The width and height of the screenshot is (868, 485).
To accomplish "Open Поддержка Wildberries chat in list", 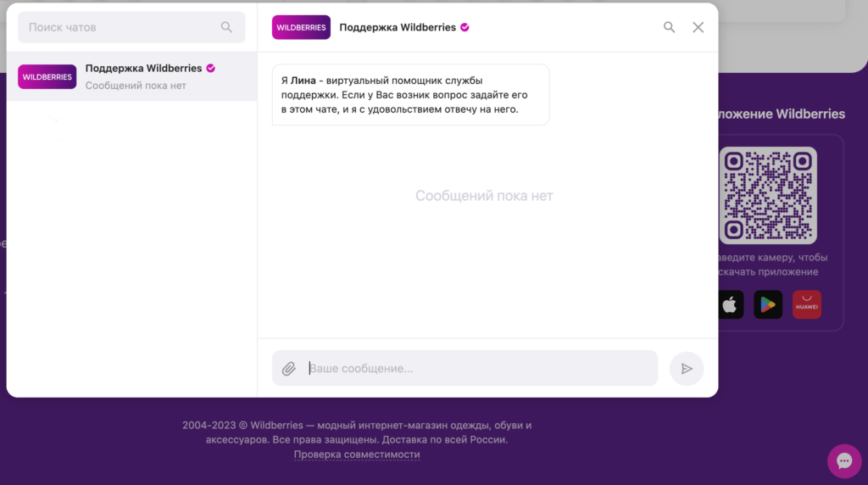I will coord(131,76).
